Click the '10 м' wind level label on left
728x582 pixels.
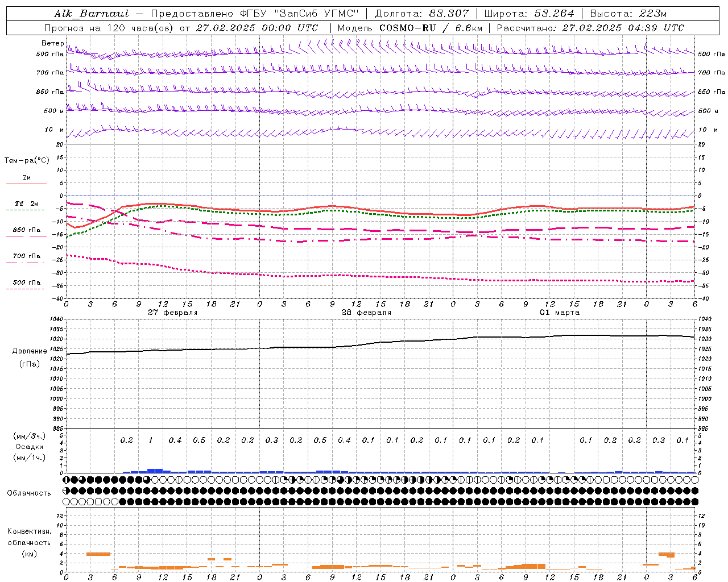pyautogui.click(x=55, y=130)
